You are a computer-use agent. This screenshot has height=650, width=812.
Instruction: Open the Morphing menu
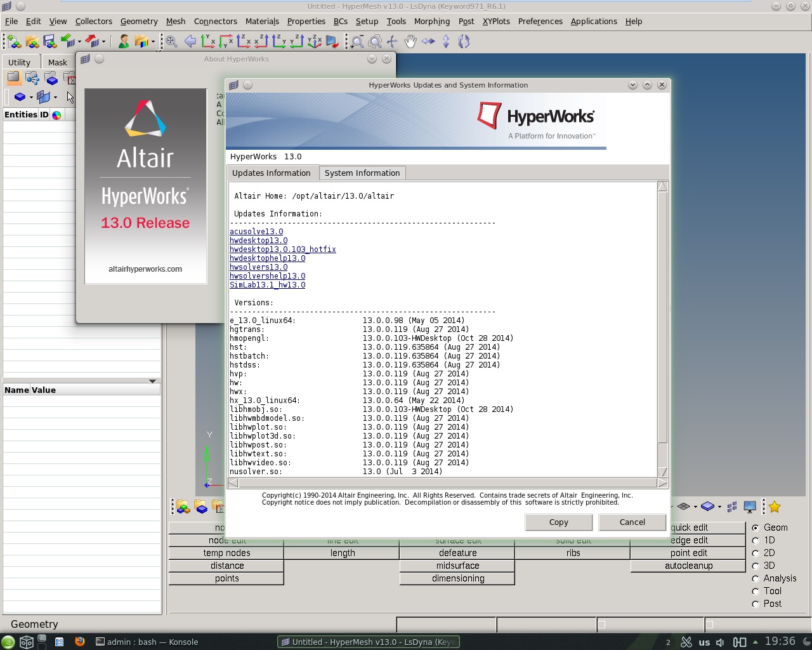[432, 21]
